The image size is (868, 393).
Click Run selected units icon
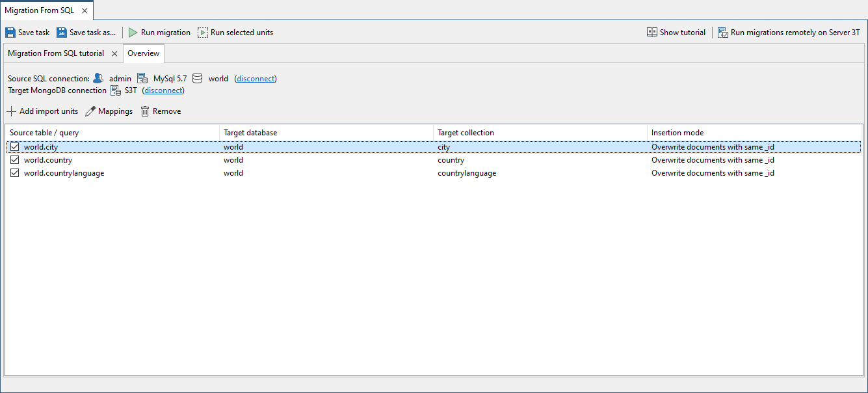click(203, 33)
